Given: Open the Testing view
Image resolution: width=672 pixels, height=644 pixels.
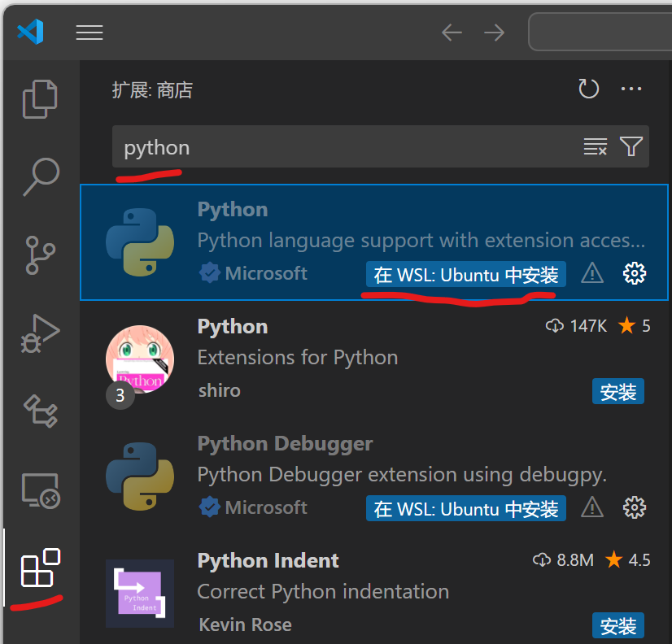Looking at the screenshot, I should [x=39, y=411].
